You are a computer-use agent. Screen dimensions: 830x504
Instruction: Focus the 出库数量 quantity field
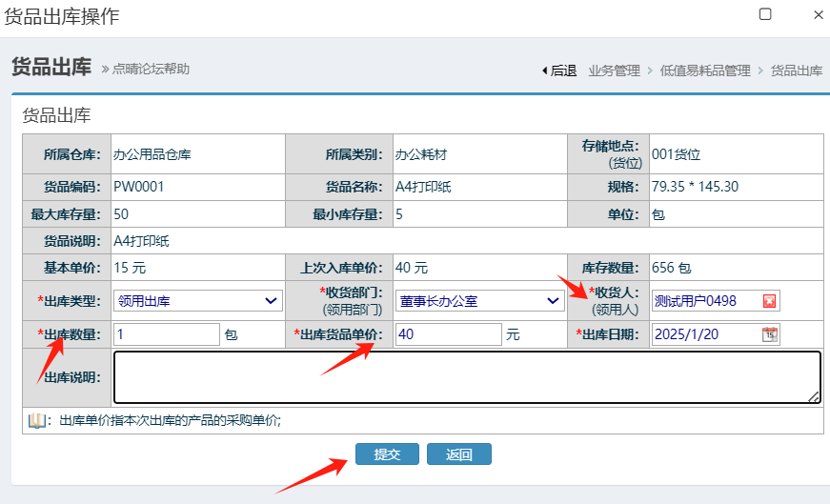[167, 334]
